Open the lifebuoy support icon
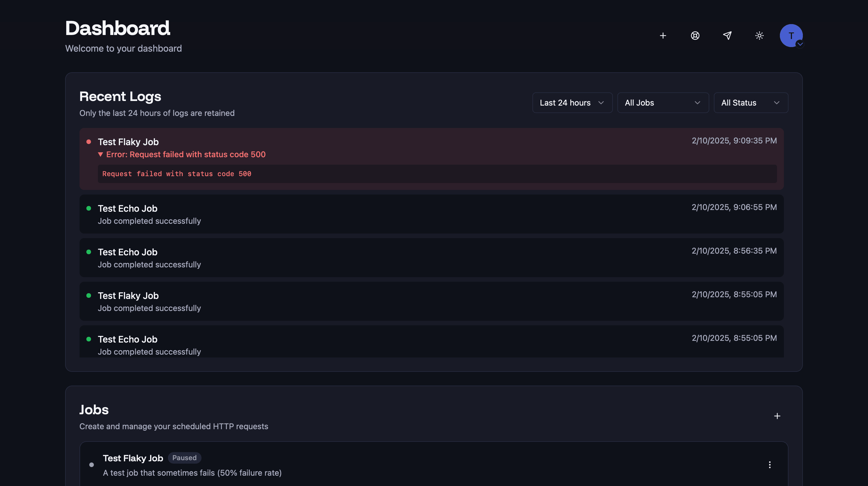Screen dimensions: 868x486 [695, 36]
